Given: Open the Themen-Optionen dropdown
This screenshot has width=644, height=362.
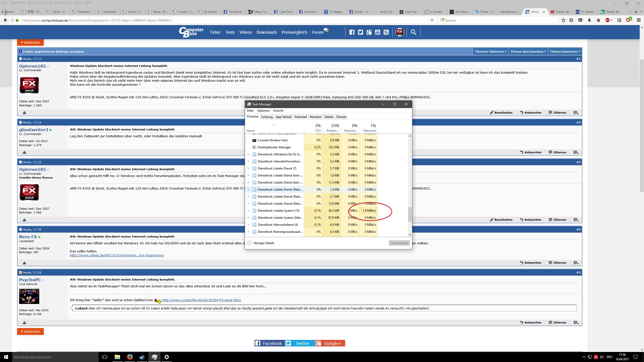Looking at the screenshot, I should coord(490,52).
